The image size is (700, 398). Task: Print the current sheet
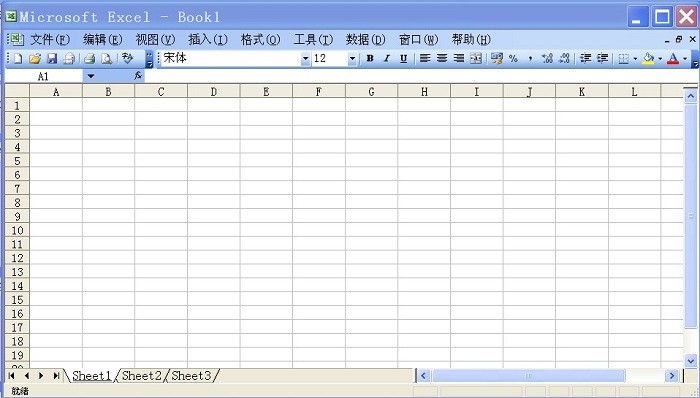coord(90,58)
